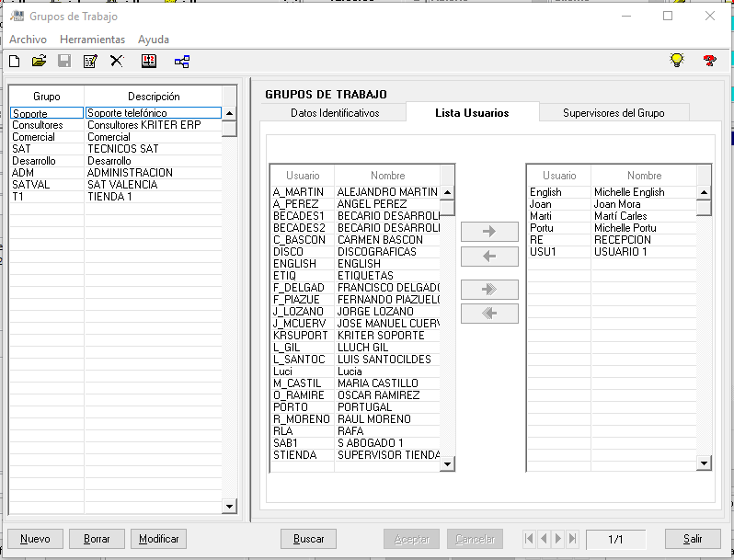Go to previous record navigation arrow
This screenshot has width=734, height=560.
(544, 539)
